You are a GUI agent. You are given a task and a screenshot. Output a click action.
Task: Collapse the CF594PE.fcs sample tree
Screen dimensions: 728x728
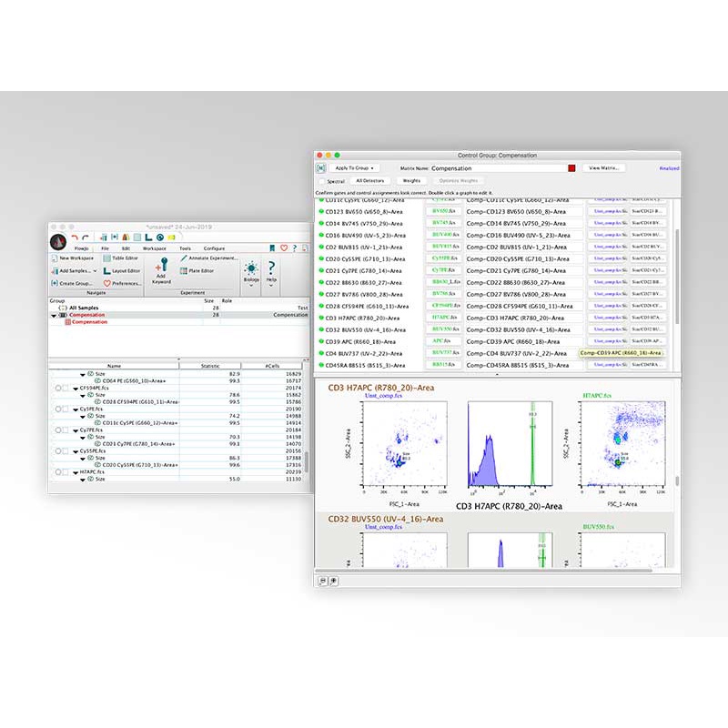coord(76,389)
